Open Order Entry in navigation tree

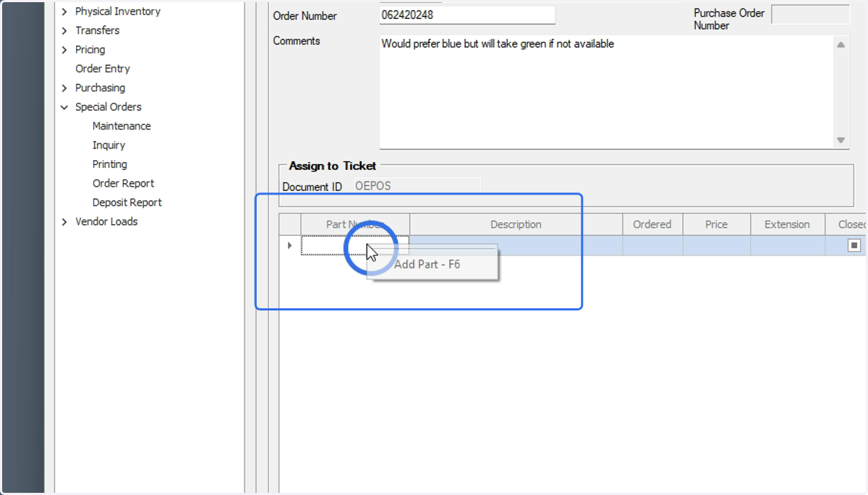tap(103, 69)
